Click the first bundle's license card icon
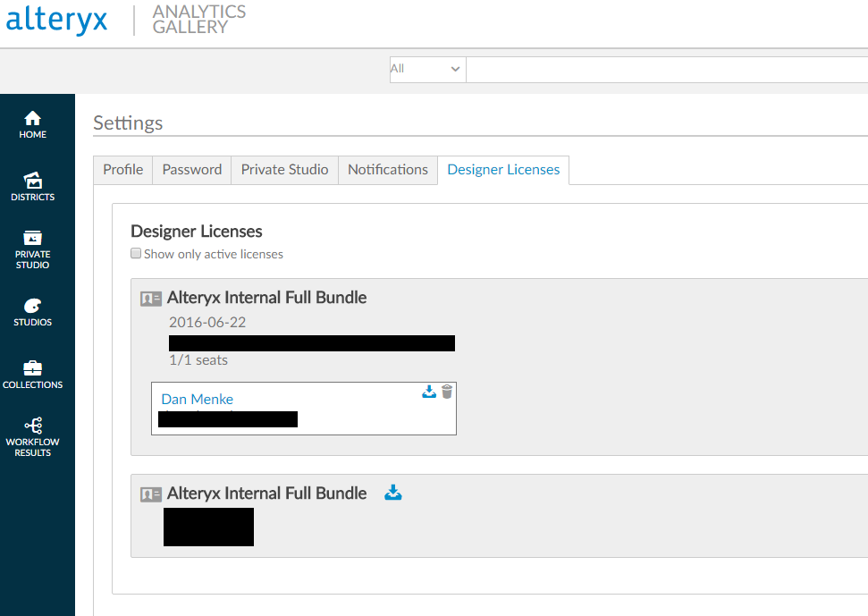The width and height of the screenshot is (868, 616). (x=150, y=299)
